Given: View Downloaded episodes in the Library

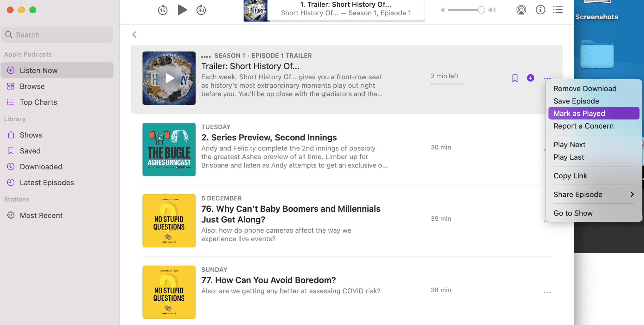Looking at the screenshot, I should click(x=41, y=166).
